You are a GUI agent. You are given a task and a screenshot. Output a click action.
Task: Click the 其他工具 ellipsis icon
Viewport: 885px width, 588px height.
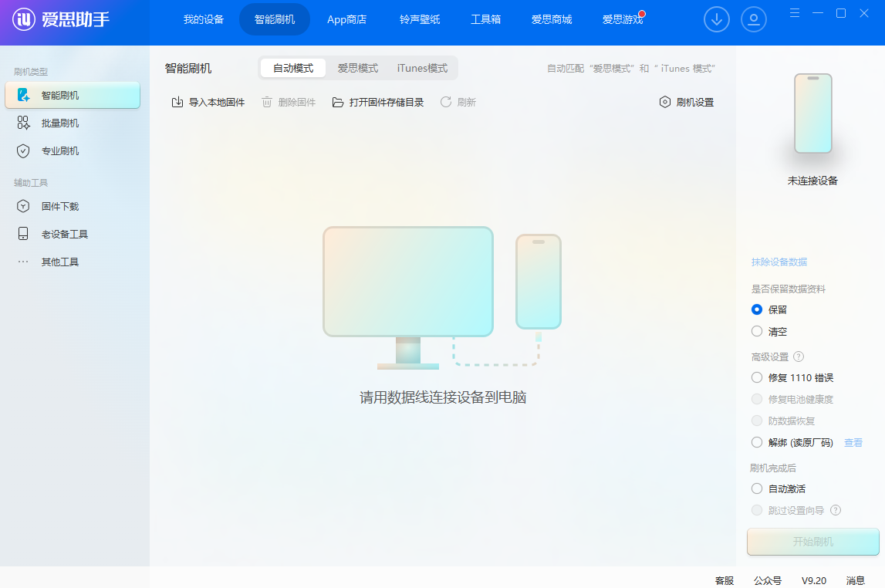23,262
